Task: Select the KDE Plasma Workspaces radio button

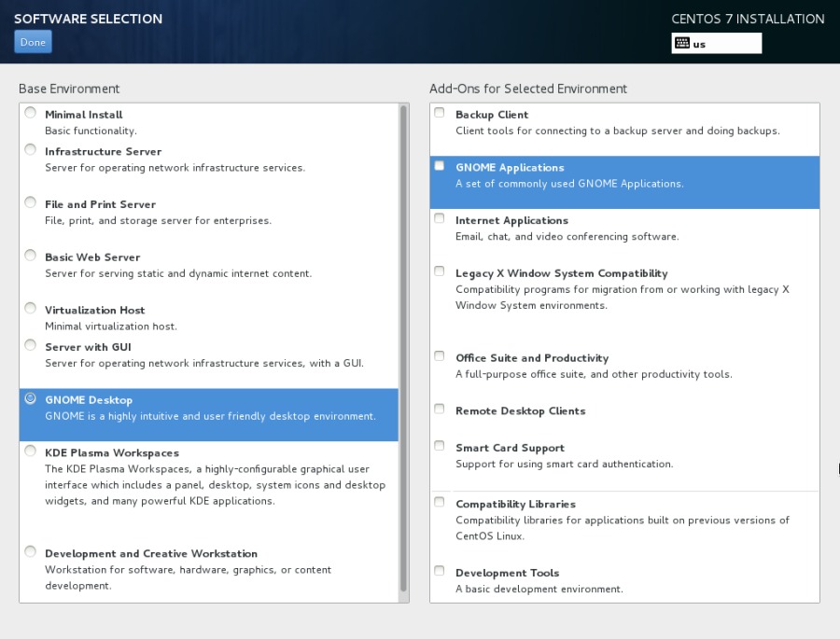Action: [x=31, y=451]
